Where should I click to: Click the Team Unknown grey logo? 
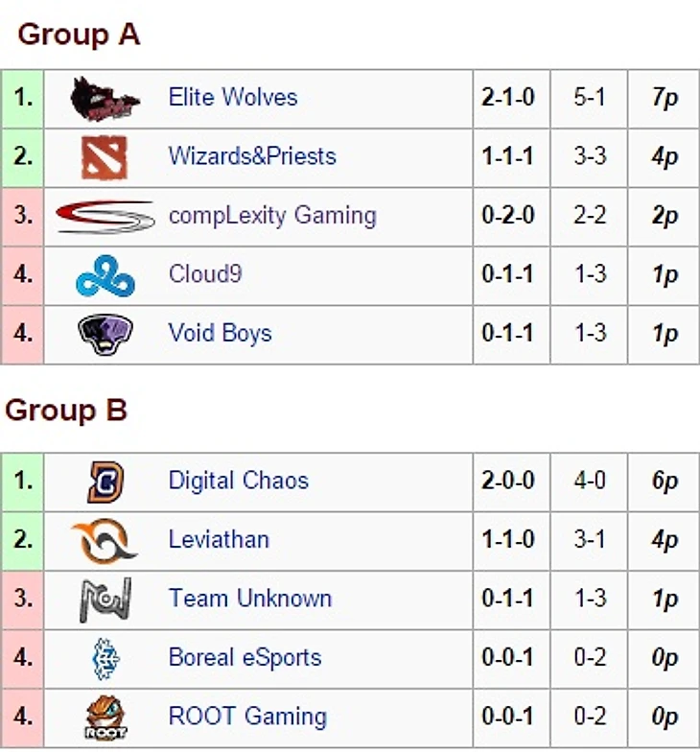click(x=105, y=600)
